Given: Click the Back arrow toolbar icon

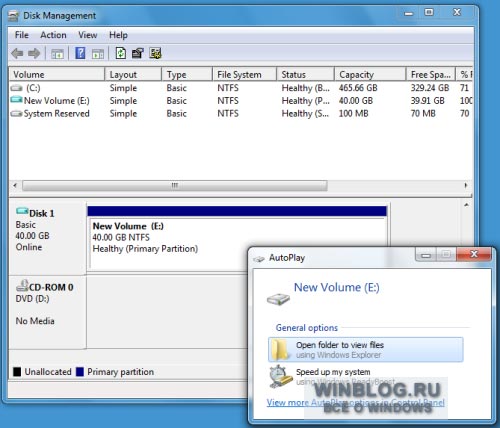Looking at the screenshot, I should (x=17, y=53).
